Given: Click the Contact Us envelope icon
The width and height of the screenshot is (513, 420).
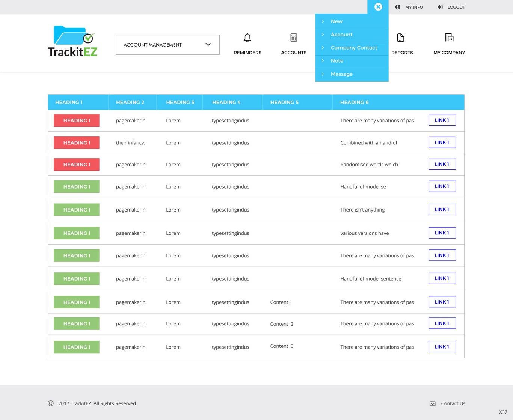Looking at the screenshot, I should (x=433, y=403).
